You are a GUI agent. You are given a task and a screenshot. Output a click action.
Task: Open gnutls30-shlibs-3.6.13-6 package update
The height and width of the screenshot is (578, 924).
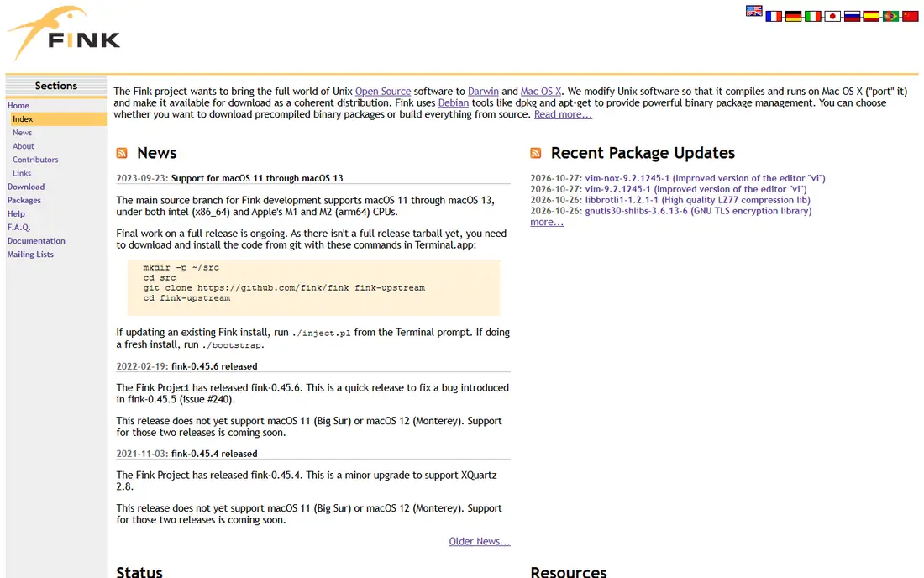[x=698, y=211]
